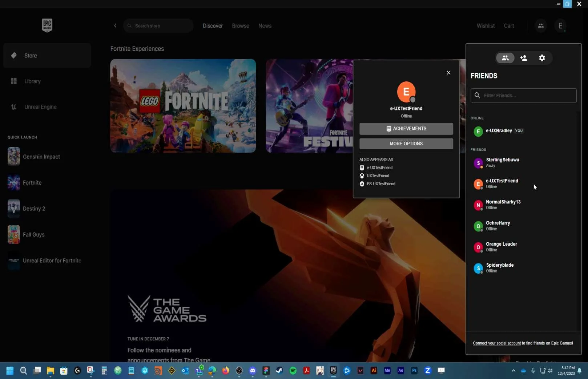This screenshot has height=379, width=588.
Task: Open After Effects from the taskbar
Action: click(x=400, y=371)
